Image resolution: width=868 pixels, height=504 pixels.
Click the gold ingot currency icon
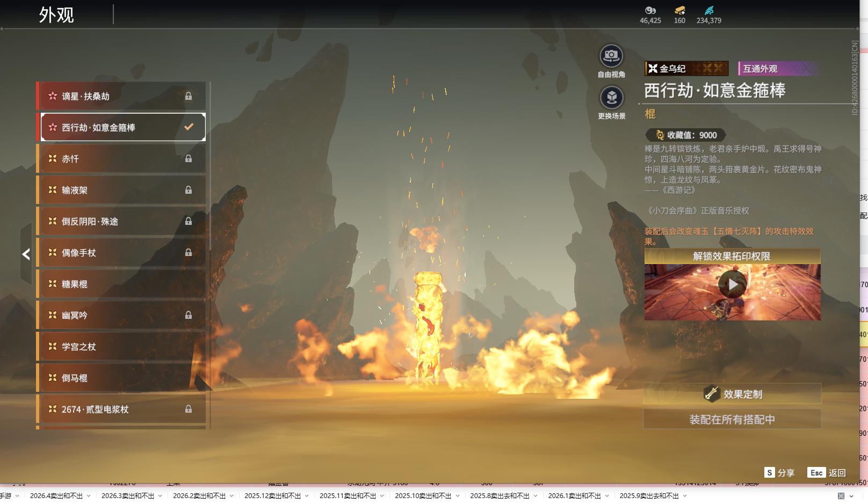click(679, 10)
